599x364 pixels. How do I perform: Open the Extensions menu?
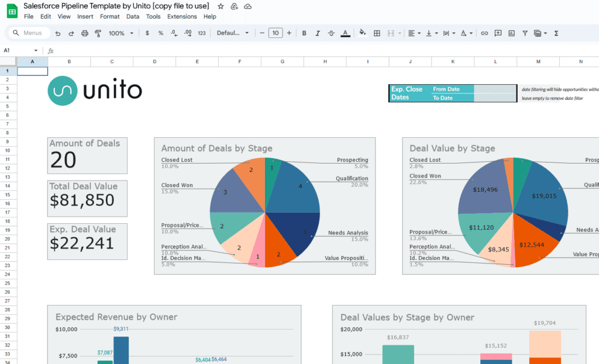(182, 16)
